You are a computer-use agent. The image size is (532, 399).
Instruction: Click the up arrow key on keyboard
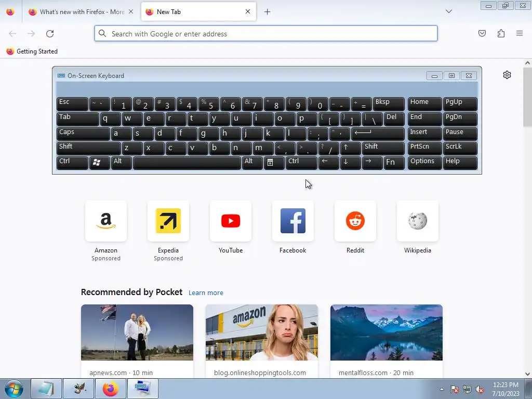pos(351,148)
